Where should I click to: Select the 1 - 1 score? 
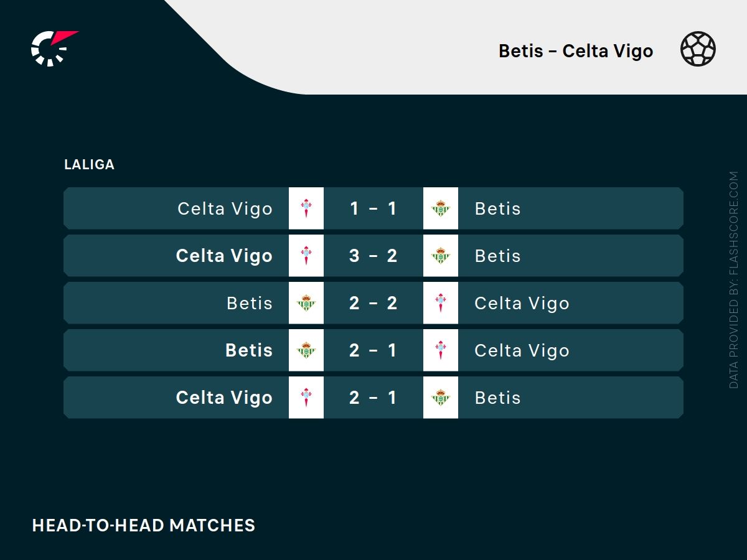click(374, 208)
